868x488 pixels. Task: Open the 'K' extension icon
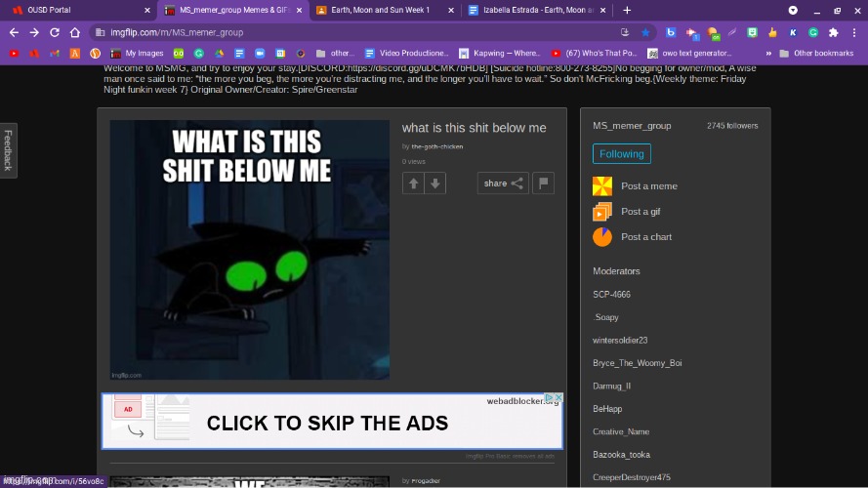click(793, 32)
